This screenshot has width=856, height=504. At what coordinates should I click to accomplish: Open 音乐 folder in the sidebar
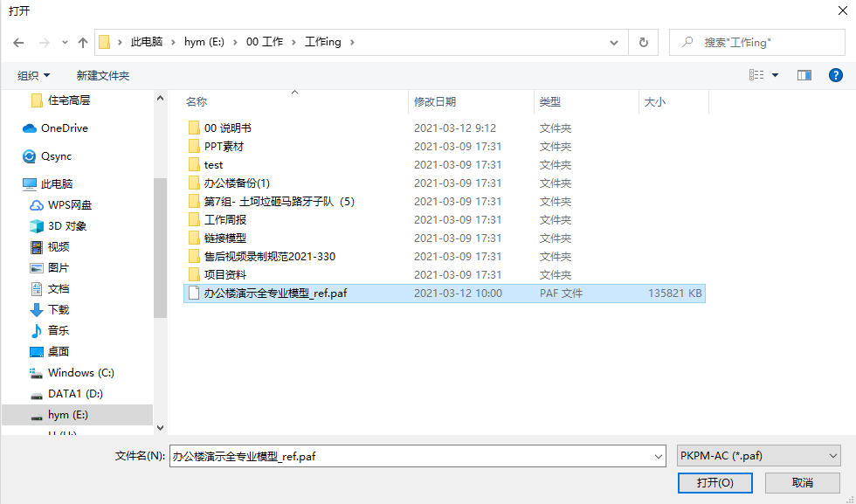(49, 331)
